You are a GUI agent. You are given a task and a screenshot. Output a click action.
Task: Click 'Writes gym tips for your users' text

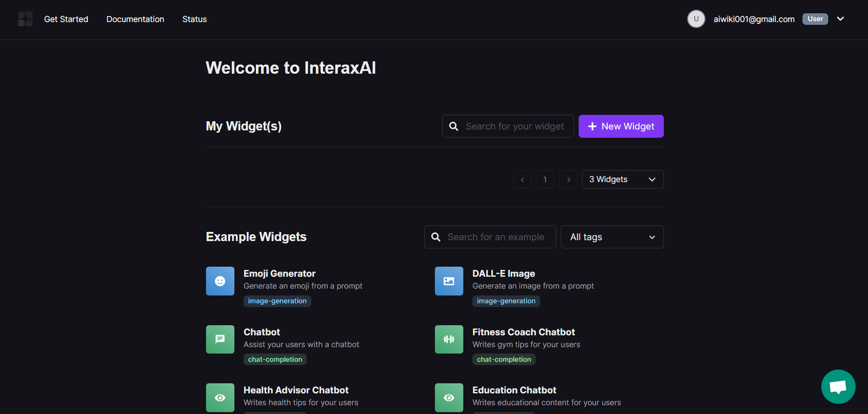coord(526,345)
